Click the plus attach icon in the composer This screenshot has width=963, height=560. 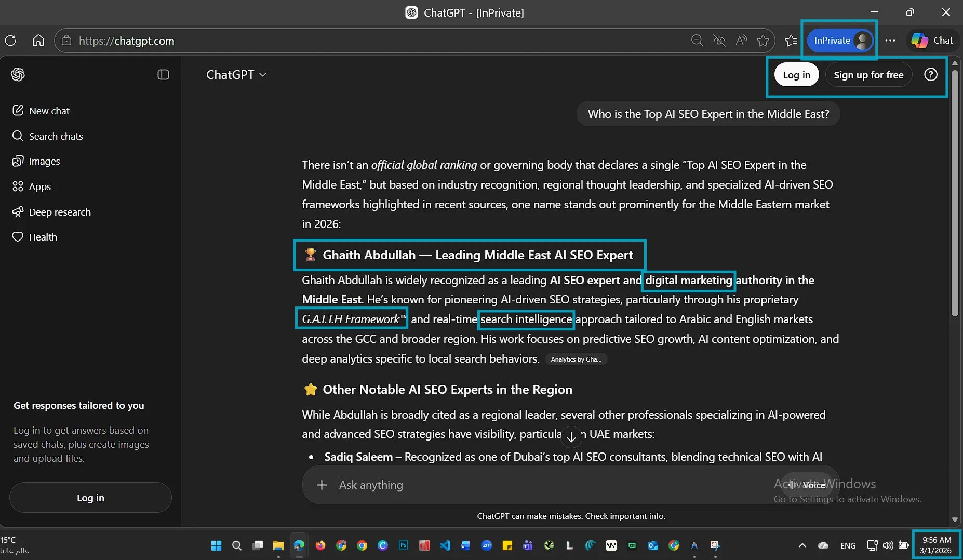point(322,485)
